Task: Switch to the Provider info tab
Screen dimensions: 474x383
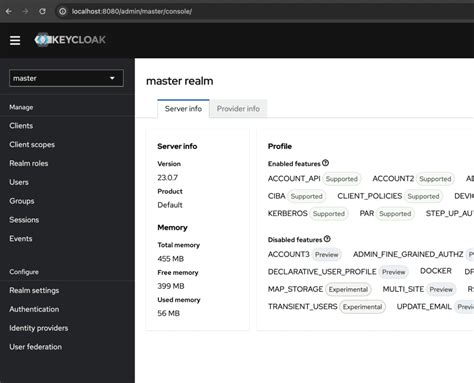Action: (x=238, y=109)
